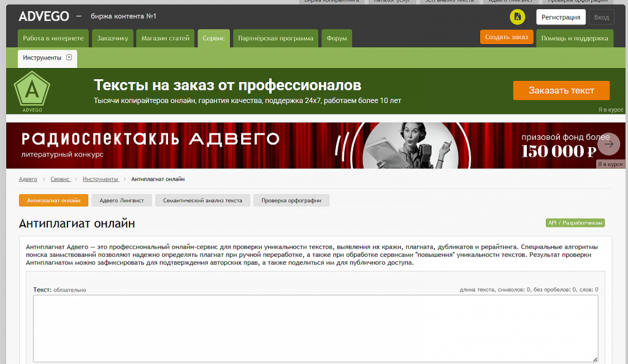Expand the Инструменты dropdown arrow
This screenshot has height=364, width=628.
coord(69,58)
